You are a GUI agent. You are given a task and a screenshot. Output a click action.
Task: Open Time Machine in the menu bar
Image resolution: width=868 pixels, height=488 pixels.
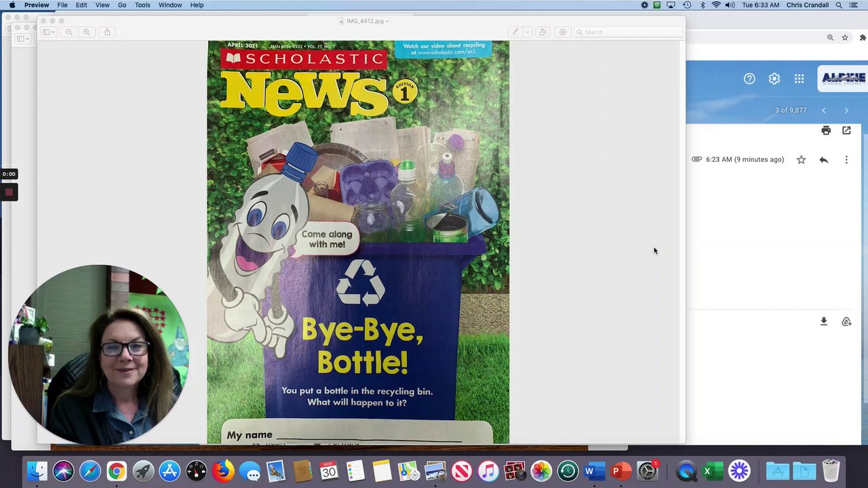[x=687, y=5]
